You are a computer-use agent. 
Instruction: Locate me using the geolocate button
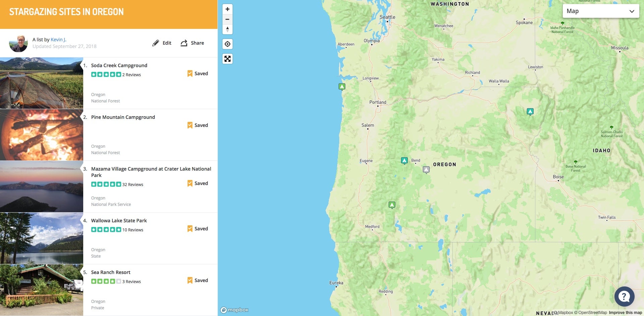click(228, 44)
